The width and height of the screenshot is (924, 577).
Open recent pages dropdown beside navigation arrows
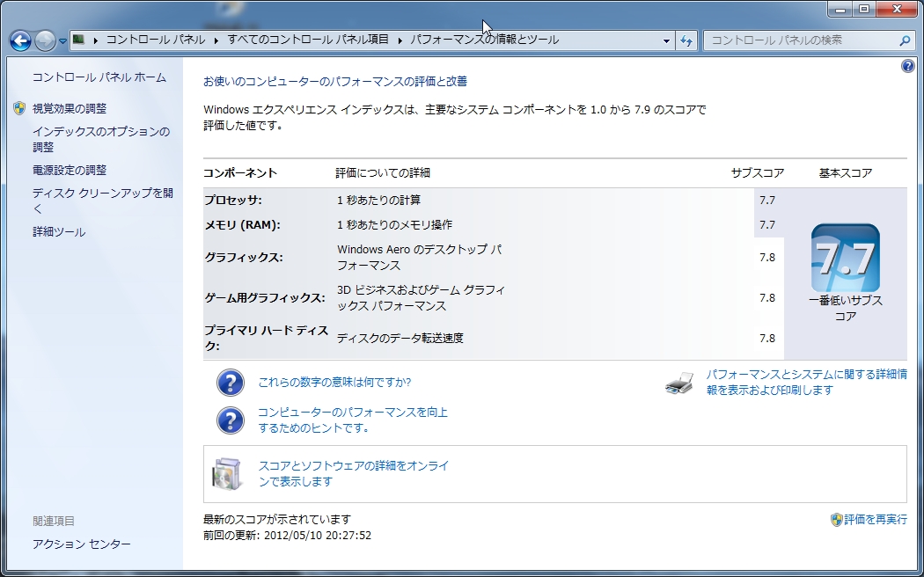pos(62,41)
